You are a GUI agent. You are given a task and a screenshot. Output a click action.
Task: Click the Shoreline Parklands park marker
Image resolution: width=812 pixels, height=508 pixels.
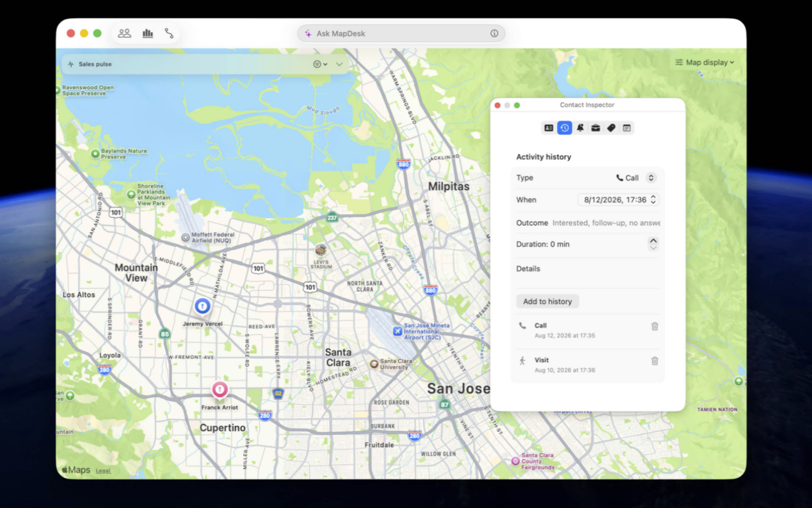131,194
